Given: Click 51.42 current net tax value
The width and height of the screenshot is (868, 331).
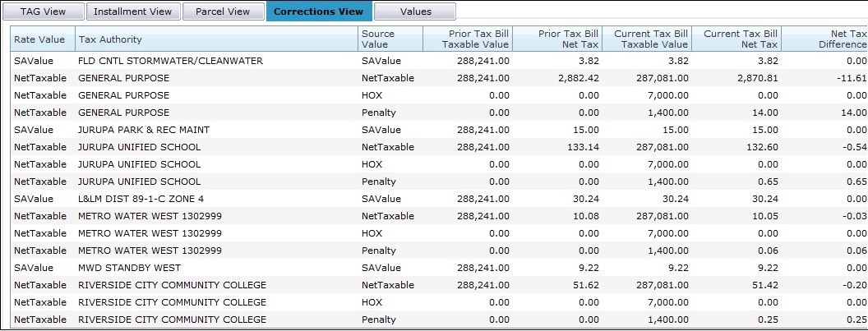Looking at the screenshot, I should tap(765, 285).
